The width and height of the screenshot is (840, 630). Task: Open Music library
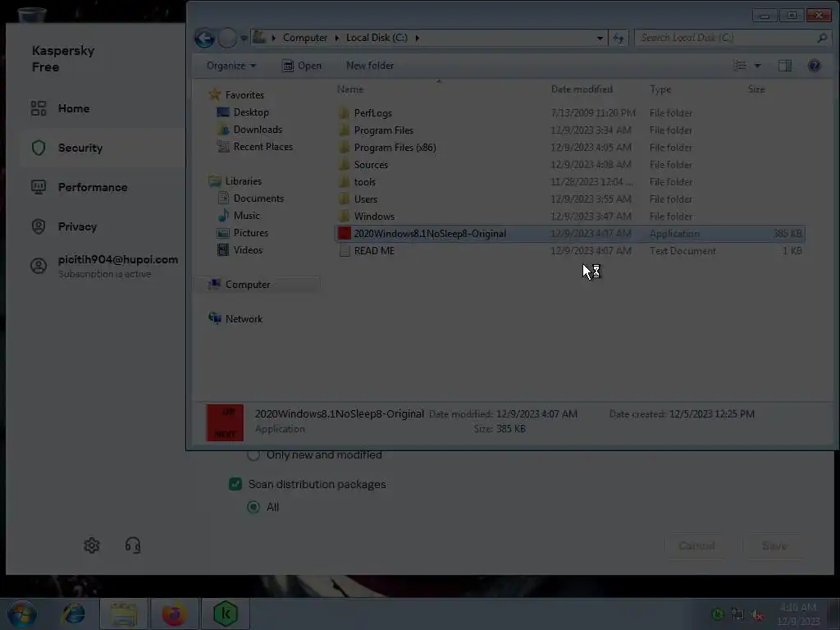246,216
